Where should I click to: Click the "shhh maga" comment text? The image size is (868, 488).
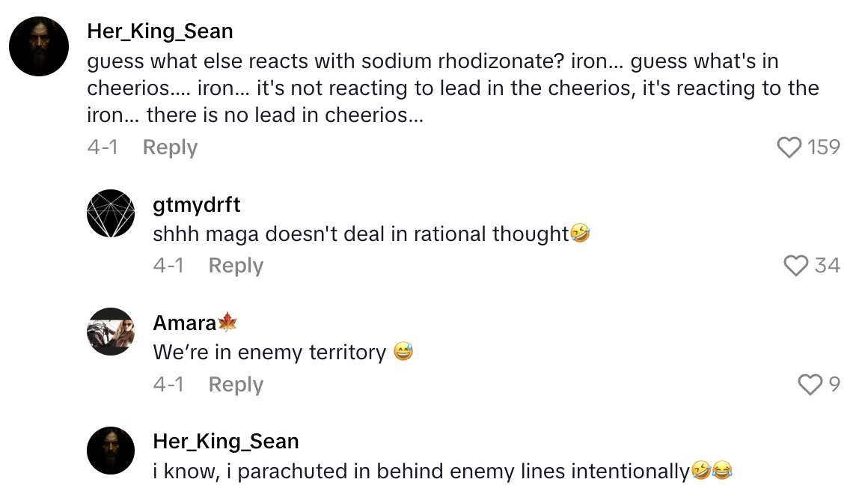361,234
